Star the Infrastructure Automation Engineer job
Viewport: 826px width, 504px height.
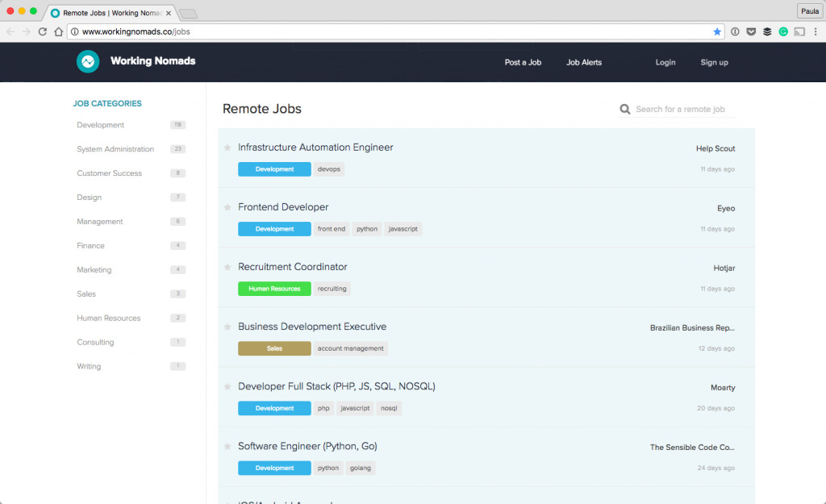point(227,148)
